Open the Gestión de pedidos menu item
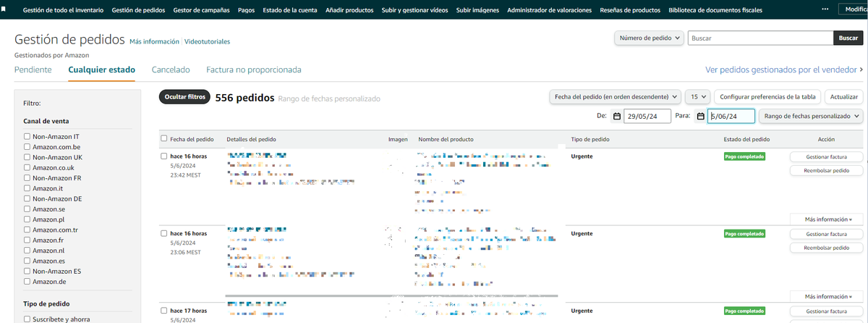This screenshot has width=868, height=323. [x=139, y=10]
